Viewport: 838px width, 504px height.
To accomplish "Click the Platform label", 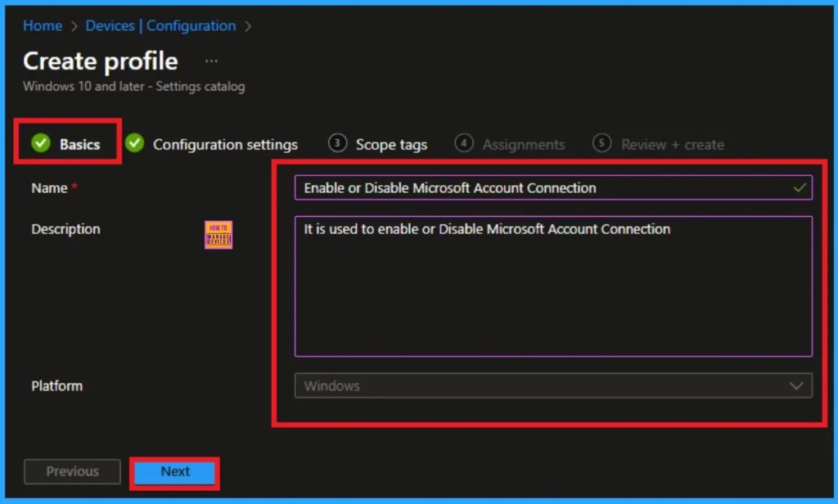I will coord(56,386).
